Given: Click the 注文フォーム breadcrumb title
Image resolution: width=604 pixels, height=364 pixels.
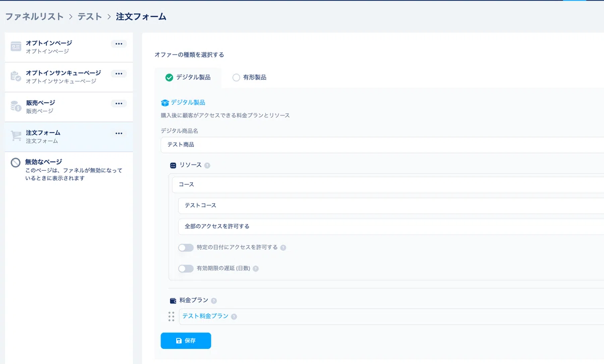Looking at the screenshot, I should 141,17.
